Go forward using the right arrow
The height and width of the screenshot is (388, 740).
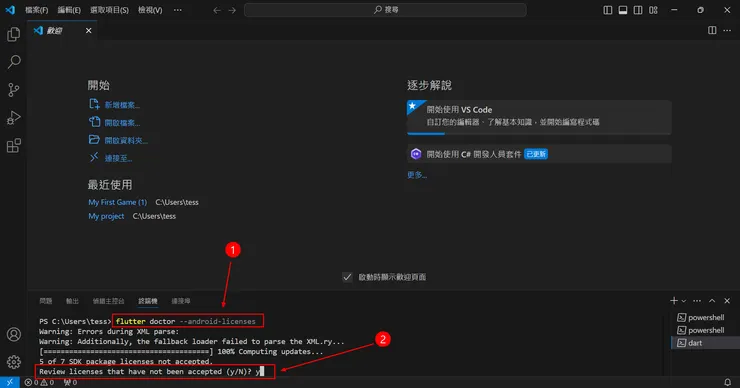[232, 10]
